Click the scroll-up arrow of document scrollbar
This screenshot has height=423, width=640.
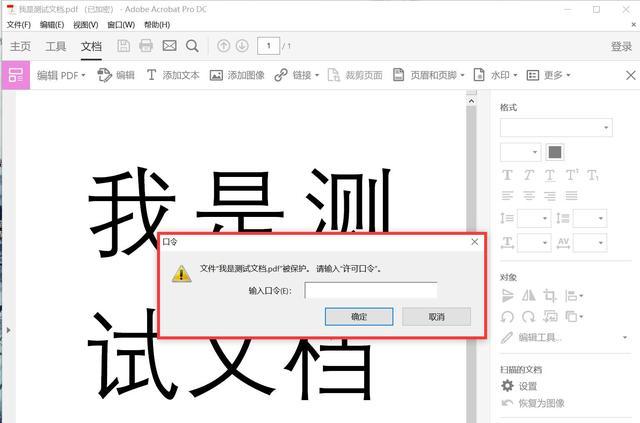(x=471, y=101)
